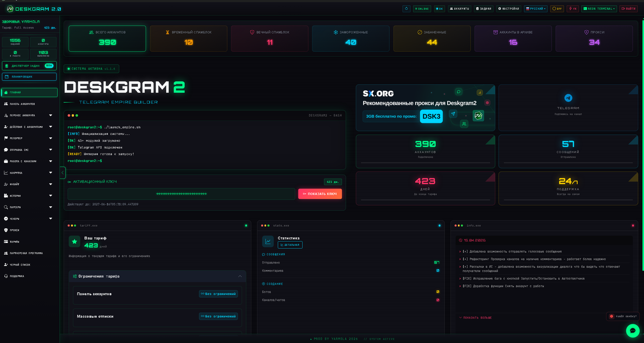Toggle the FX effects button
Image resolution: width=644 pixels, height=343 pixels.
tap(573, 9)
